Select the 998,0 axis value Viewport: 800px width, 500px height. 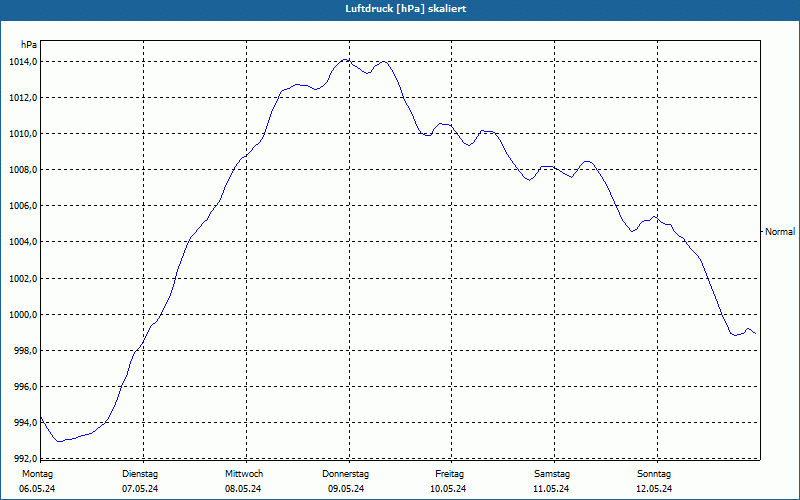[26, 351]
